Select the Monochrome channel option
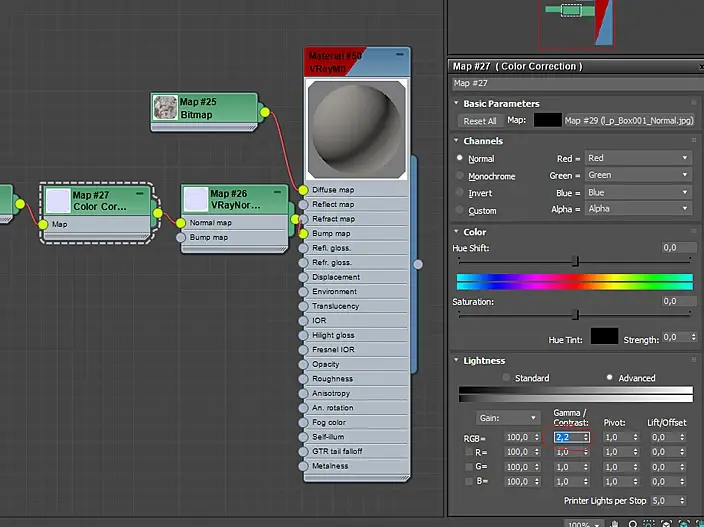704x527 pixels. click(460, 175)
